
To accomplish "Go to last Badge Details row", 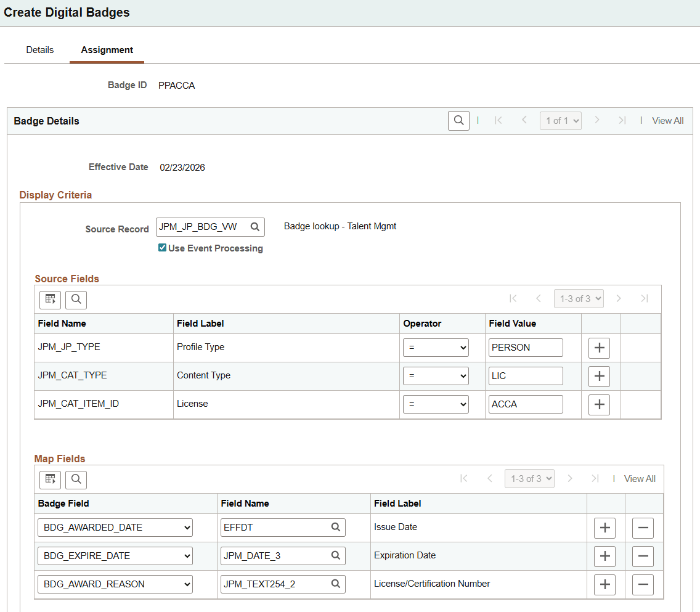I will (622, 121).
